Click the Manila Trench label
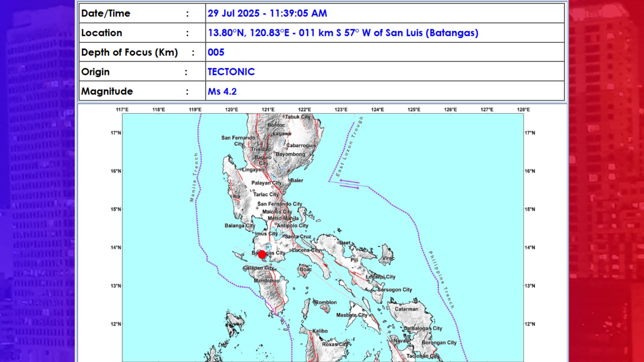This screenshot has height=362, width=644. (x=194, y=176)
